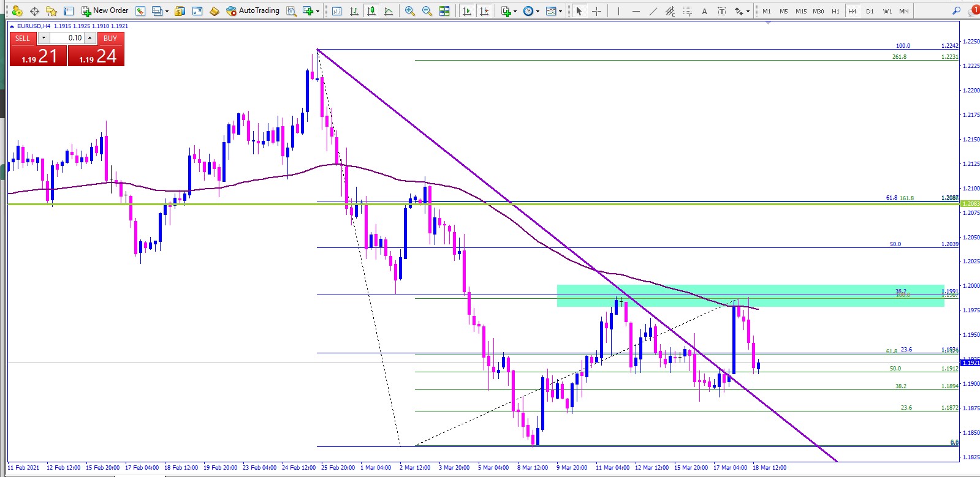The image size is (980, 477).
Task: Toggle chart shift from right edge
Action: coord(484,10)
